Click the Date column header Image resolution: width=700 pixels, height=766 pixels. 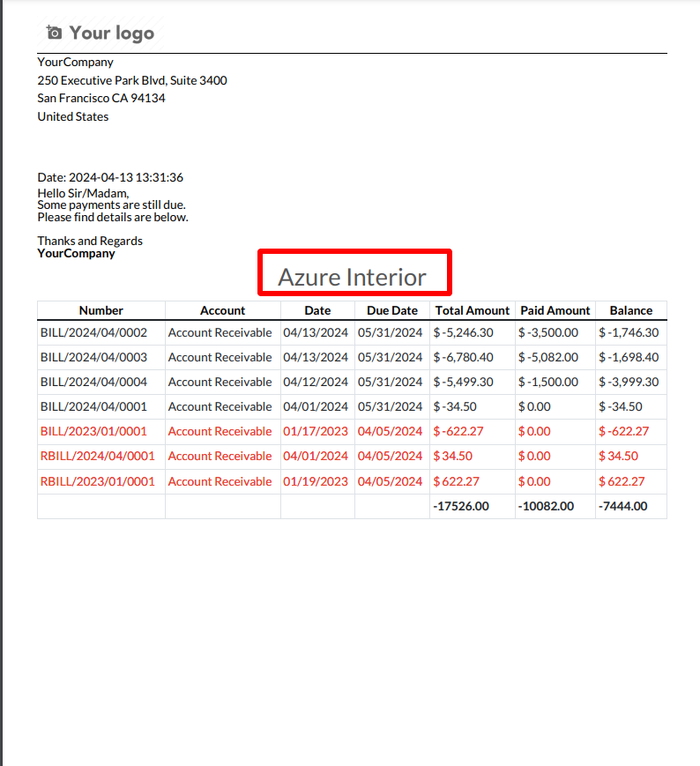[317, 310]
